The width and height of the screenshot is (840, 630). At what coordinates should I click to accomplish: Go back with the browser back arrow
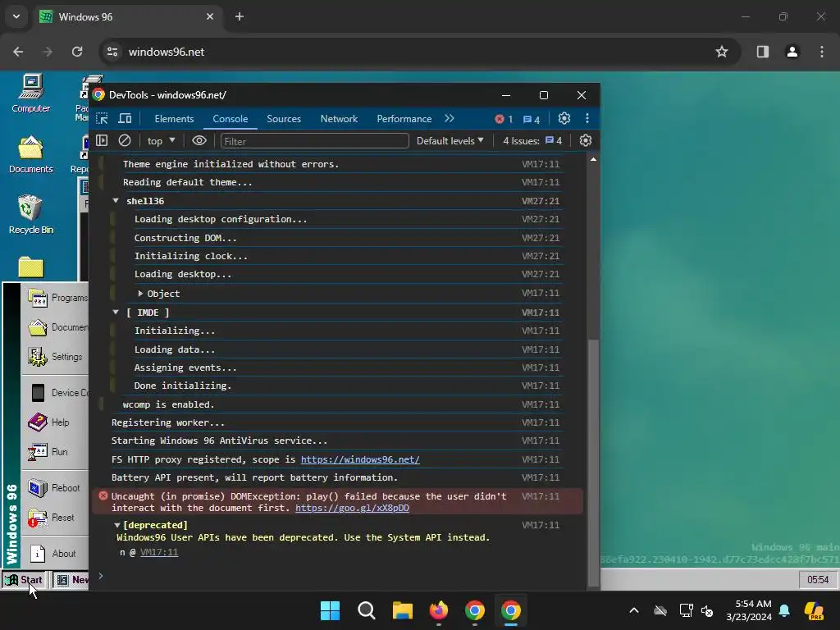18,52
